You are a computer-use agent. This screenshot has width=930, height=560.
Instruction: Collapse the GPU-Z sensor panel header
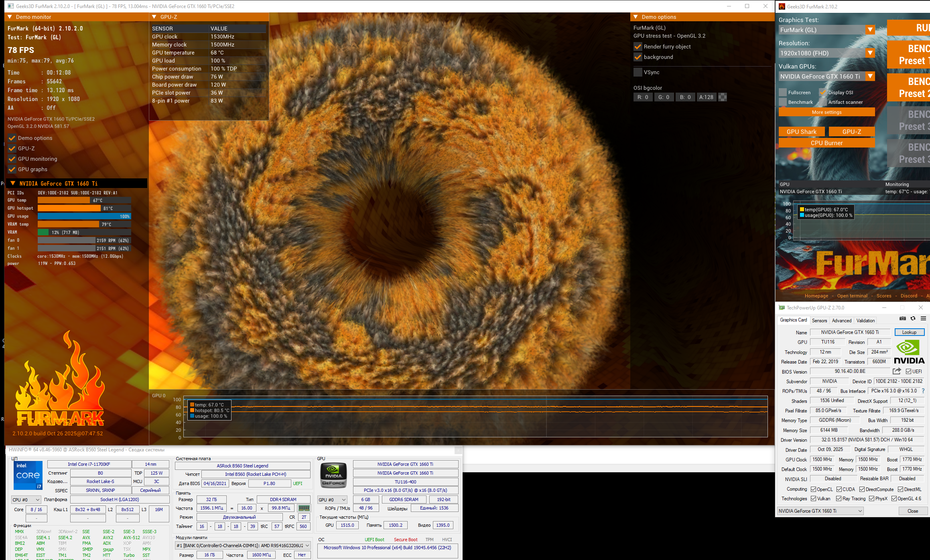154,17
